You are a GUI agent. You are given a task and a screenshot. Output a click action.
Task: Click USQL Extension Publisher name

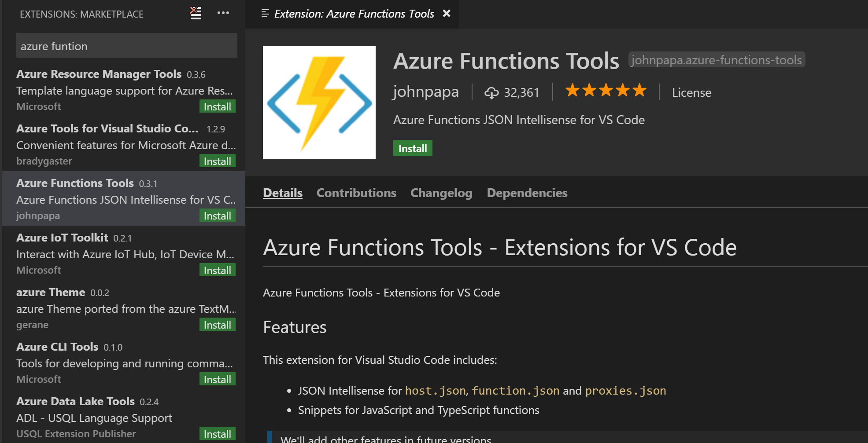click(x=76, y=434)
